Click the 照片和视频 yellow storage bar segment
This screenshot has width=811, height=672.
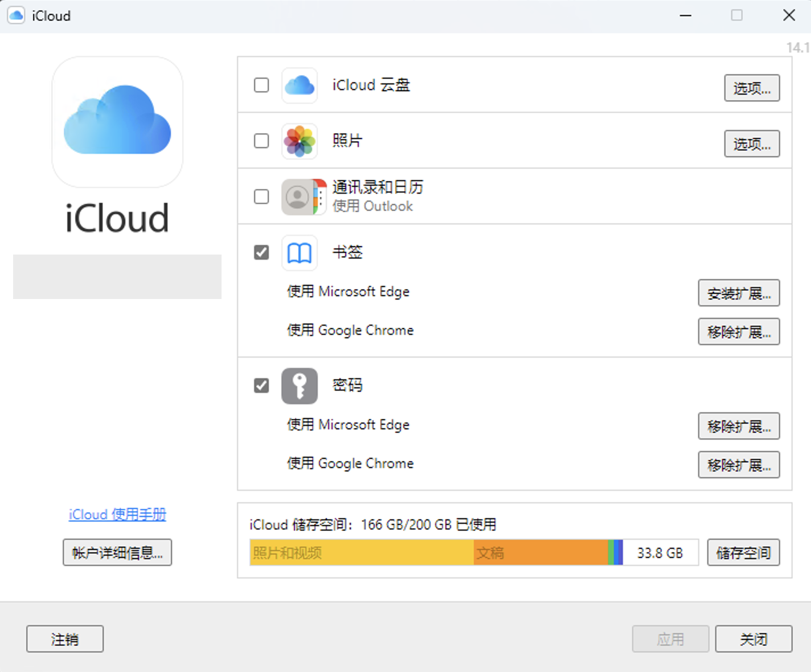(361, 553)
